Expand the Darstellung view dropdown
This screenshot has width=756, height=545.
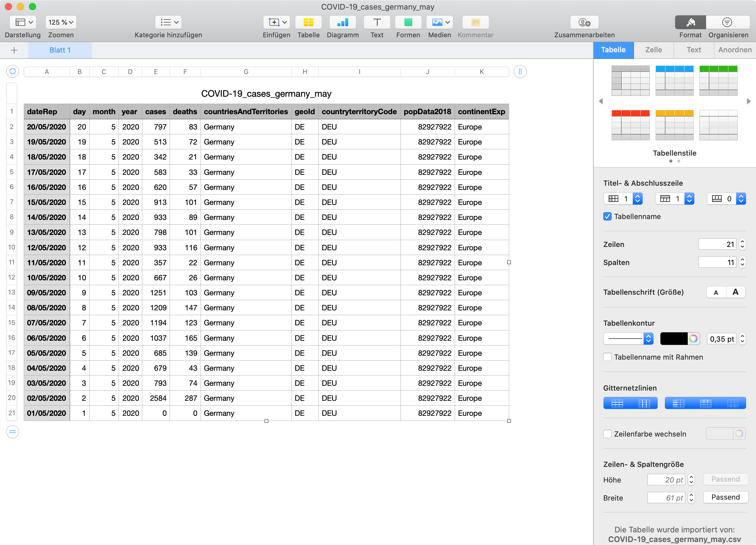click(23, 22)
